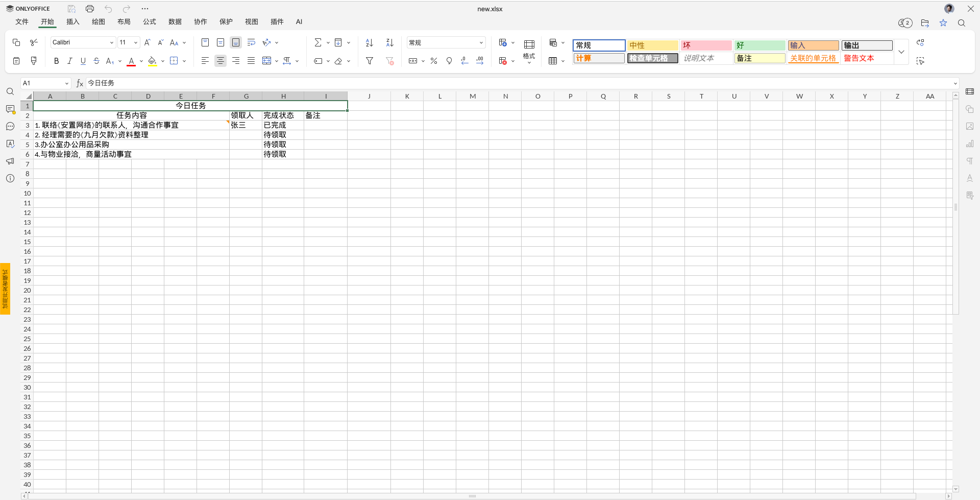
Task: Sort ascending with the A-Z icon
Action: pyautogui.click(x=370, y=42)
